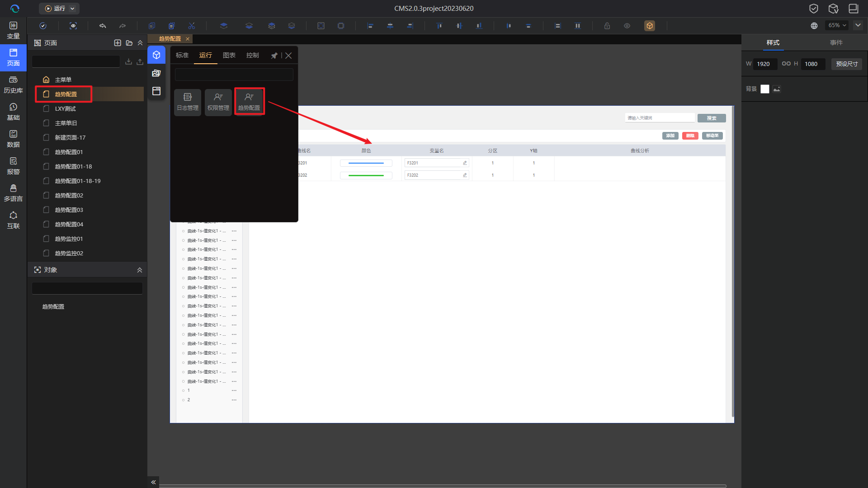The height and width of the screenshot is (488, 868).
Task: Open more options for row '1'
Action: click(x=234, y=390)
